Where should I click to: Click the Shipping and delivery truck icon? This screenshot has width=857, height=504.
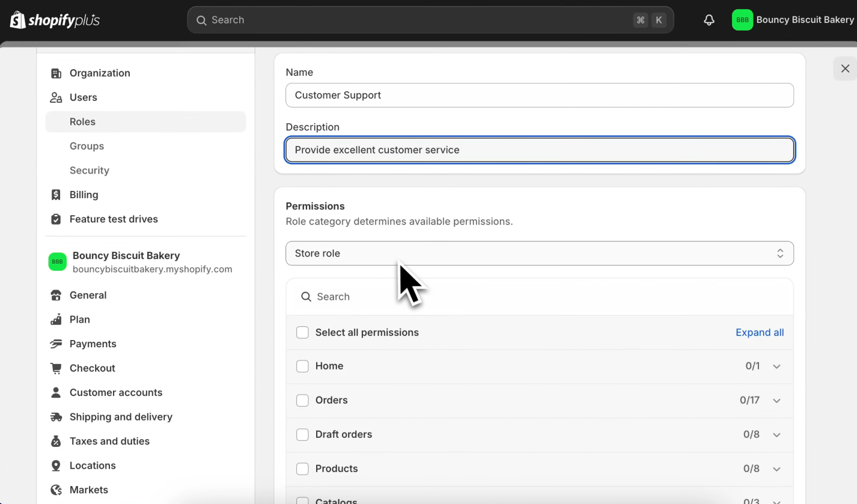(x=56, y=417)
